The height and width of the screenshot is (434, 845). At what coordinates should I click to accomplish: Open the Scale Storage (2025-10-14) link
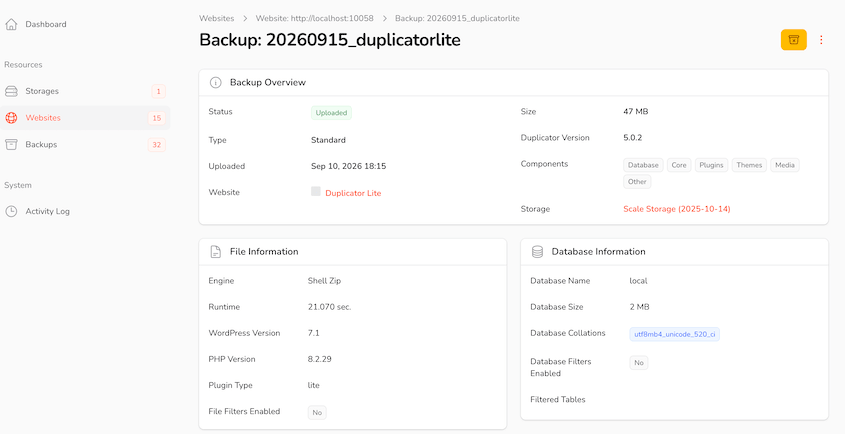tap(676, 209)
